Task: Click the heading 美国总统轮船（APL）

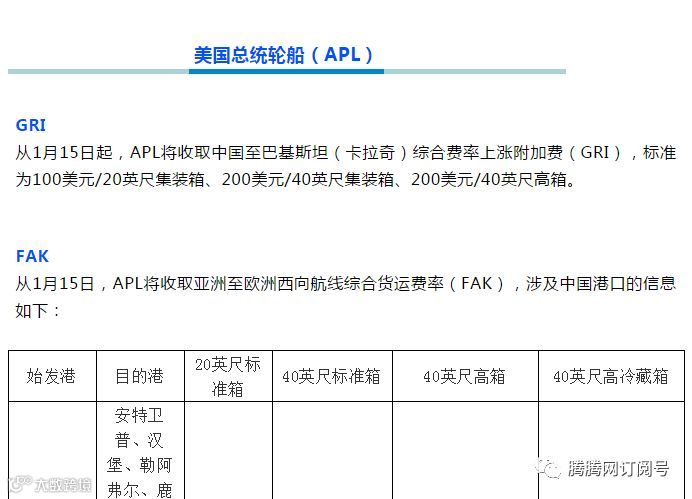Action: tap(284, 55)
